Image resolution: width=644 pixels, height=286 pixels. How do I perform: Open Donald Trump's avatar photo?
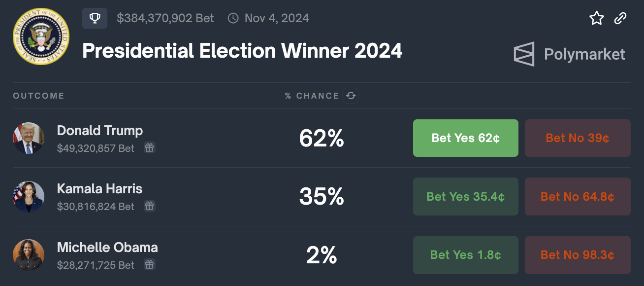coord(29,138)
